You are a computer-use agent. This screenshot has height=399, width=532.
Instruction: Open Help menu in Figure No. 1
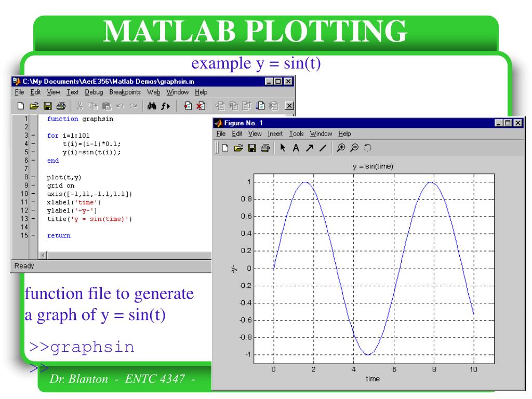coord(344,134)
